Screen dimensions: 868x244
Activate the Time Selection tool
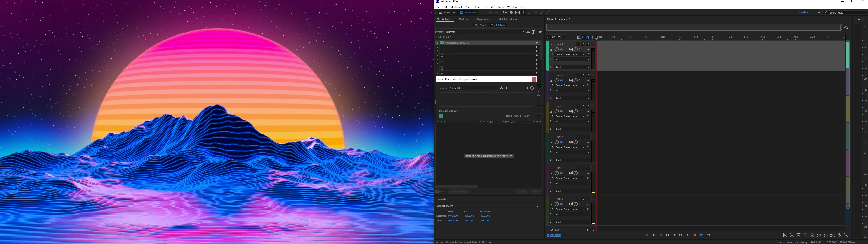click(523, 12)
